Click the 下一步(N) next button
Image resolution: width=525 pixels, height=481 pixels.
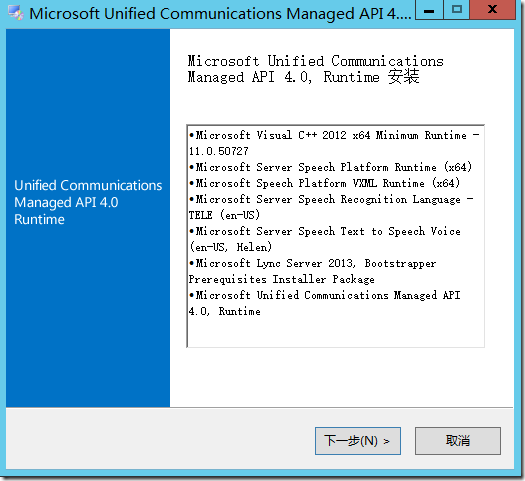358,440
